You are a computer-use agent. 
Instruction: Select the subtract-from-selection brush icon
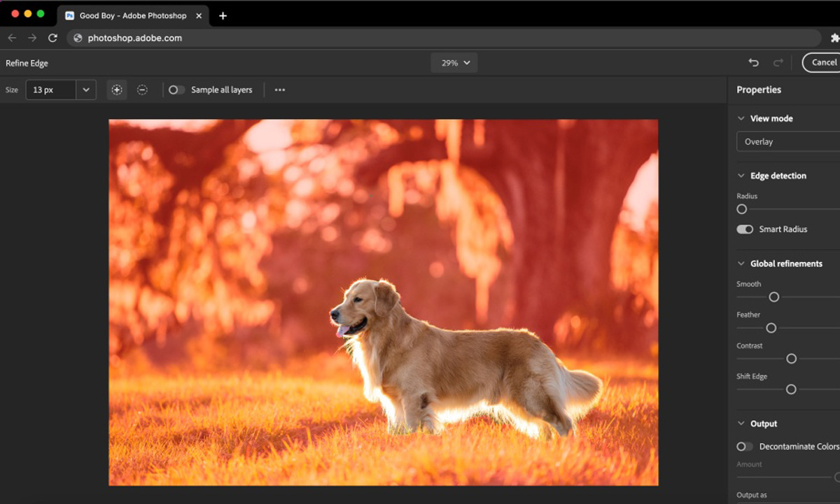(142, 90)
